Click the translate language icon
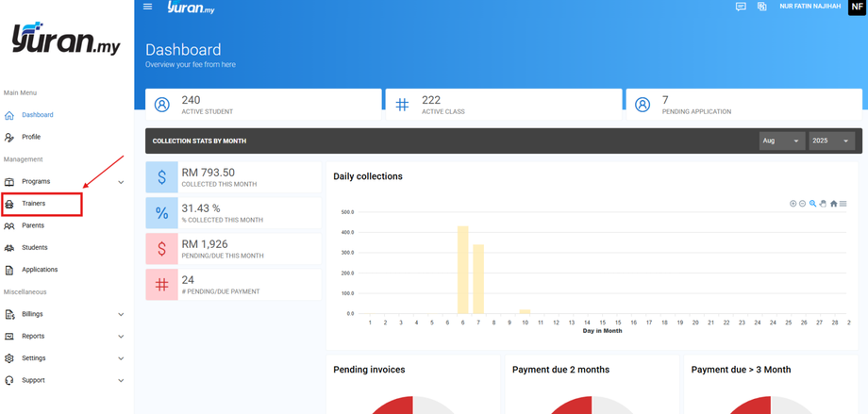The width and height of the screenshot is (868, 414). tap(762, 7)
